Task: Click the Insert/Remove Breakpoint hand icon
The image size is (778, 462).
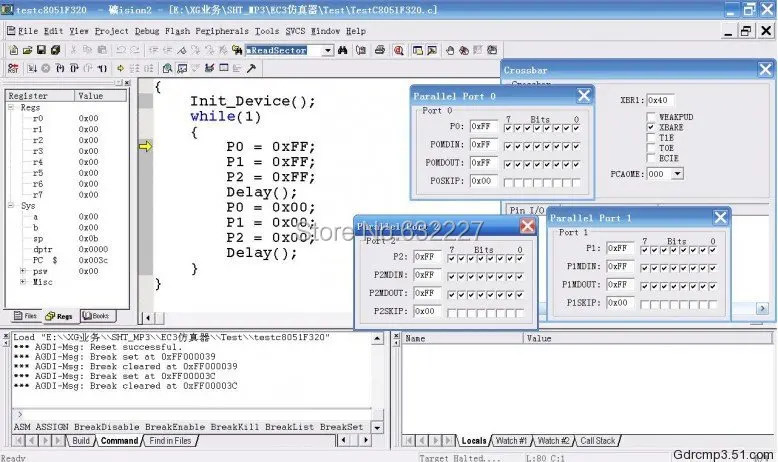Action: (x=450, y=50)
